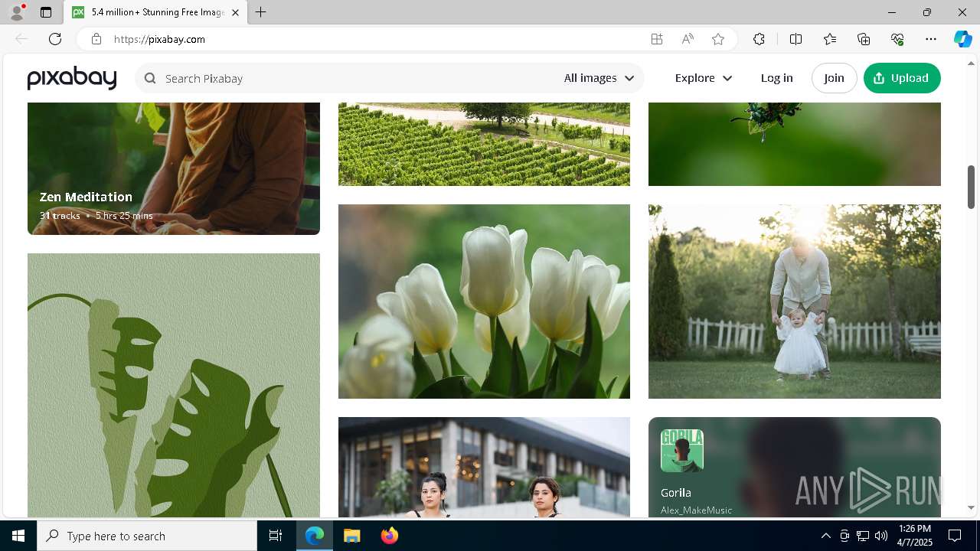Click the browser essentials heart icon

[x=897, y=39]
